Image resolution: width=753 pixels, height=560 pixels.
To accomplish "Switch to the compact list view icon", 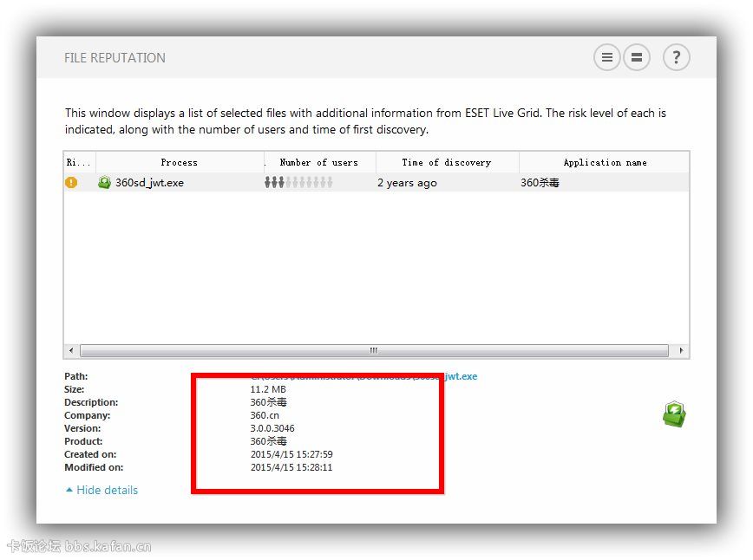I will point(607,57).
